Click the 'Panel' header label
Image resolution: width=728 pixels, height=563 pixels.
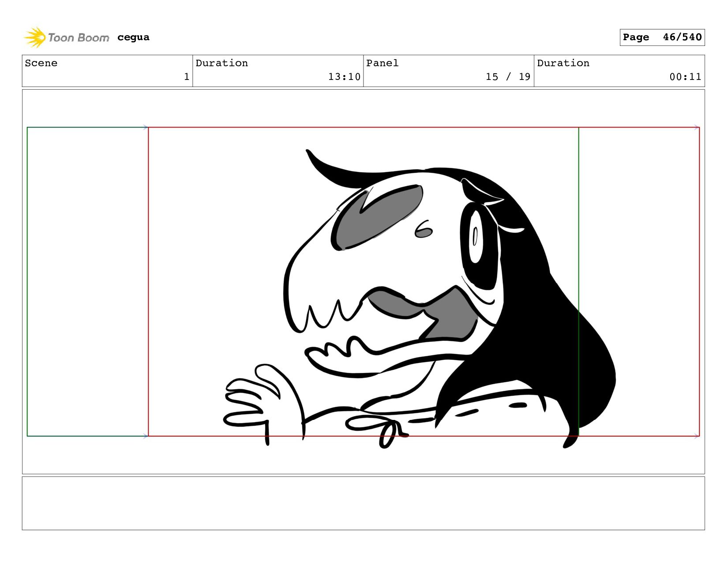click(x=382, y=63)
